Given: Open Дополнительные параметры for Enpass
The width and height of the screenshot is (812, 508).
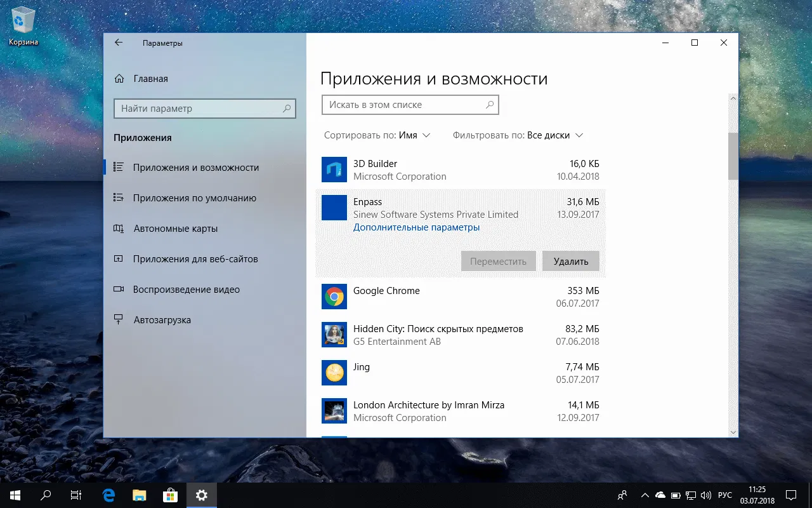Looking at the screenshot, I should 416,227.
